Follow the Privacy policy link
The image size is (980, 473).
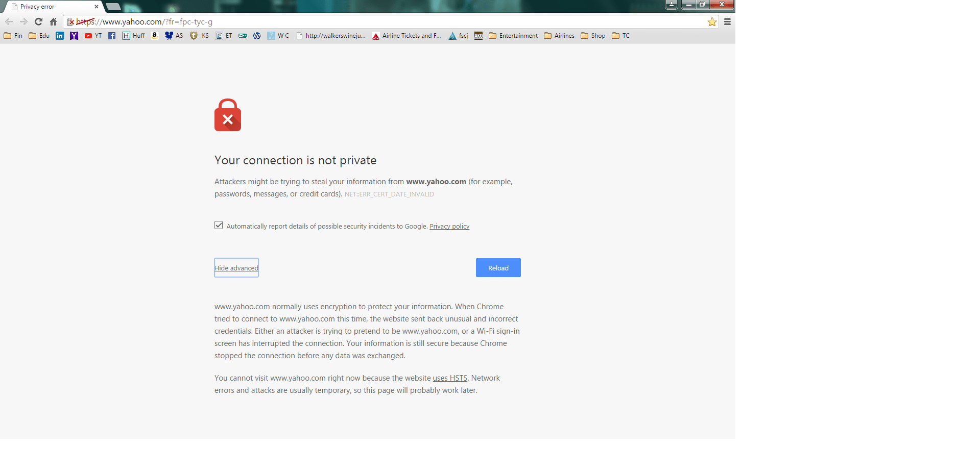449,226
